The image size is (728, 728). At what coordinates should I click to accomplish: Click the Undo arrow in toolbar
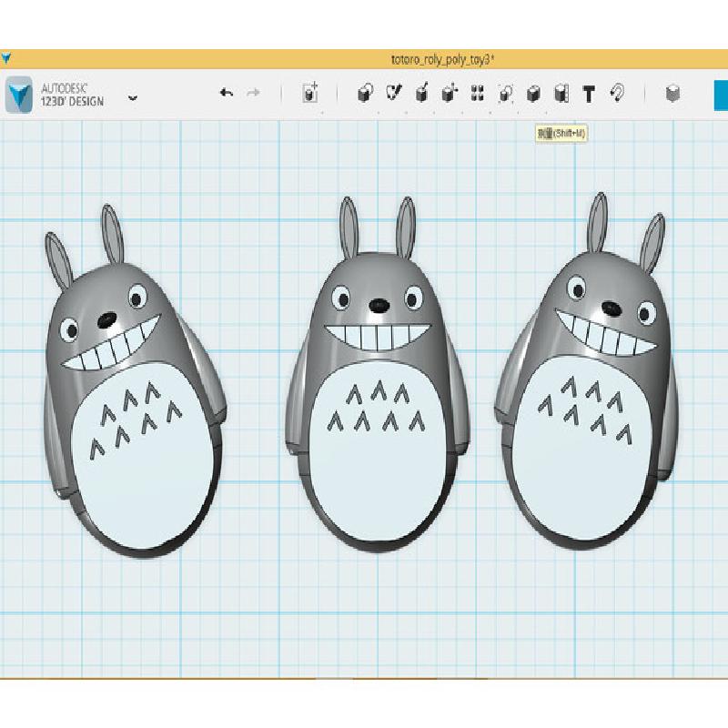pos(227,93)
